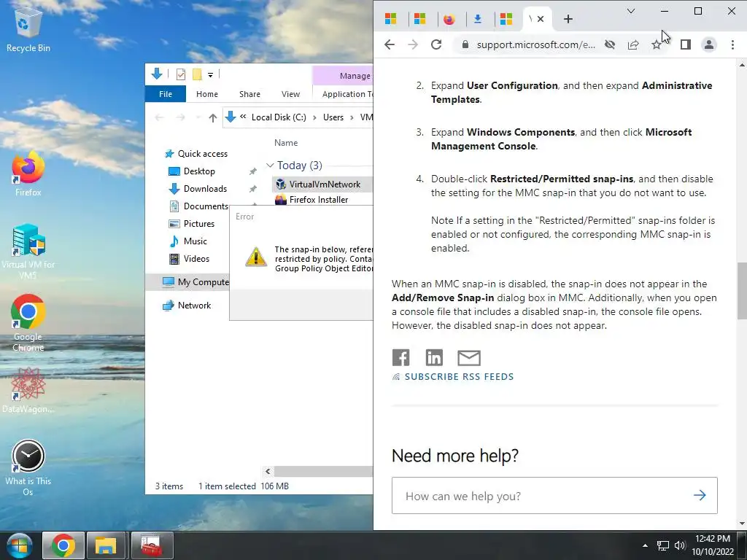Switch to the second Microsoft tab
The image size is (747, 560).
click(x=419, y=19)
